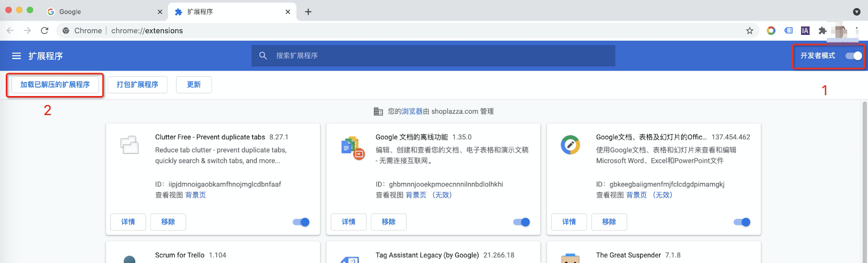
Task: Click the managed-by organization building icon
Action: (x=378, y=111)
